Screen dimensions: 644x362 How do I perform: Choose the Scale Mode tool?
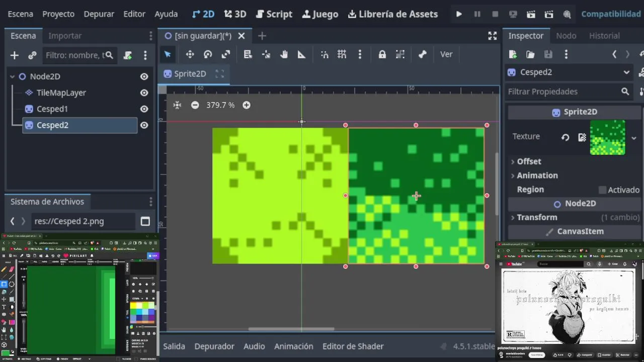pos(226,54)
